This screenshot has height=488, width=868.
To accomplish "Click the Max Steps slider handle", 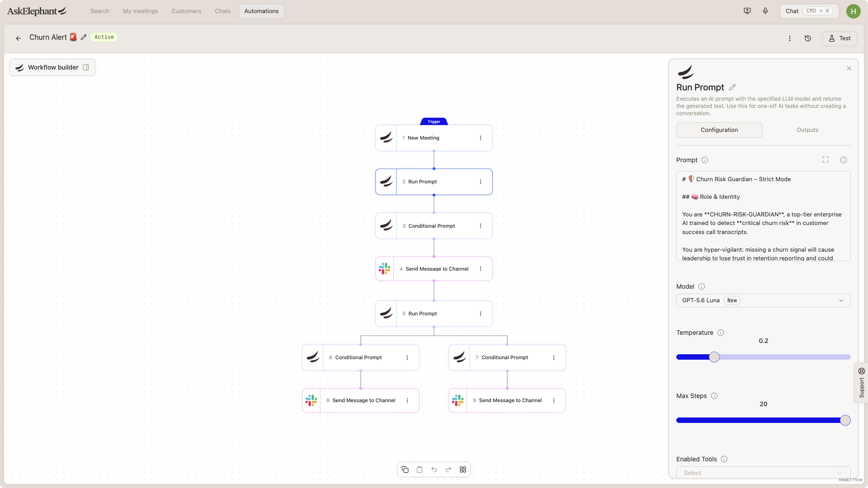I will pyautogui.click(x=845, y=420).
